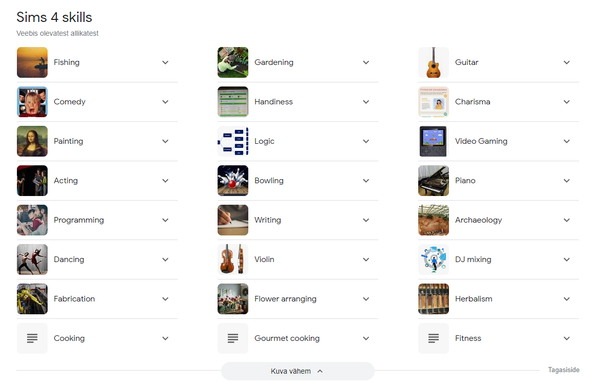Collapse list with Kuva vähem button
Viewport: 600px width, 390px height.
point(297,371)
